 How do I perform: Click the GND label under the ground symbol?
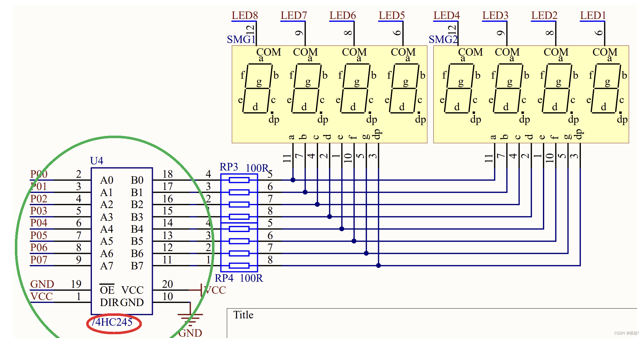tap(190, 333)
